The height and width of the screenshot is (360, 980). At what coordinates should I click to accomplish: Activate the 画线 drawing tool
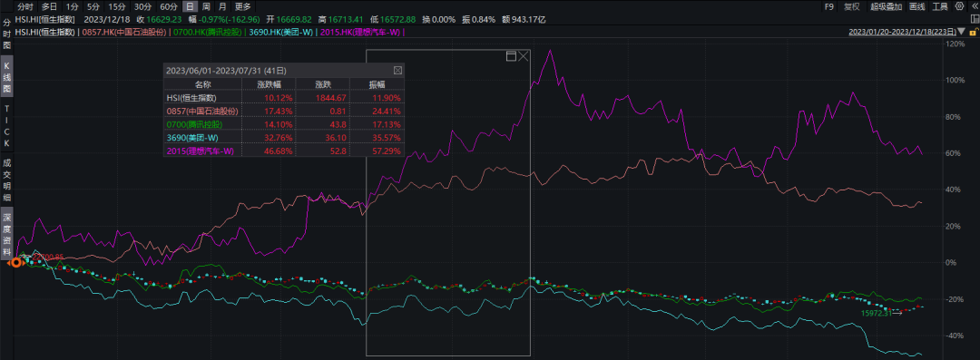916,7
